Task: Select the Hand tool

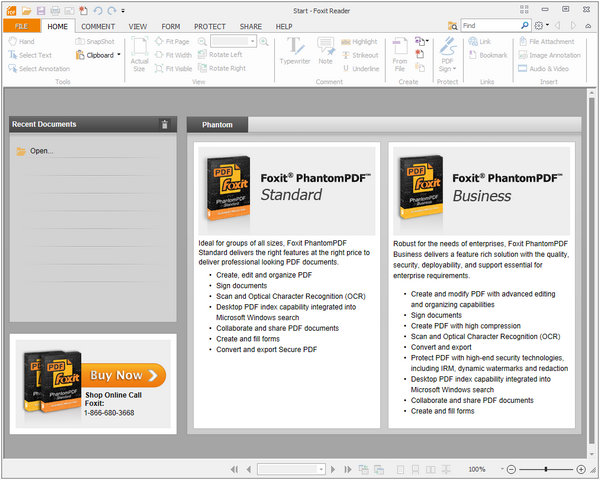Action: tap(20, 42)
